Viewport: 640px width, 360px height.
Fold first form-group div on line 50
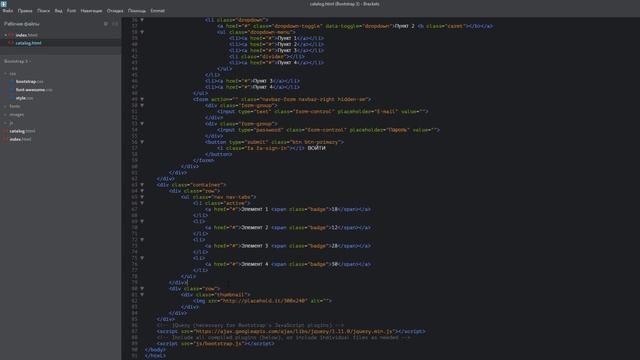[x=142, y=105]
